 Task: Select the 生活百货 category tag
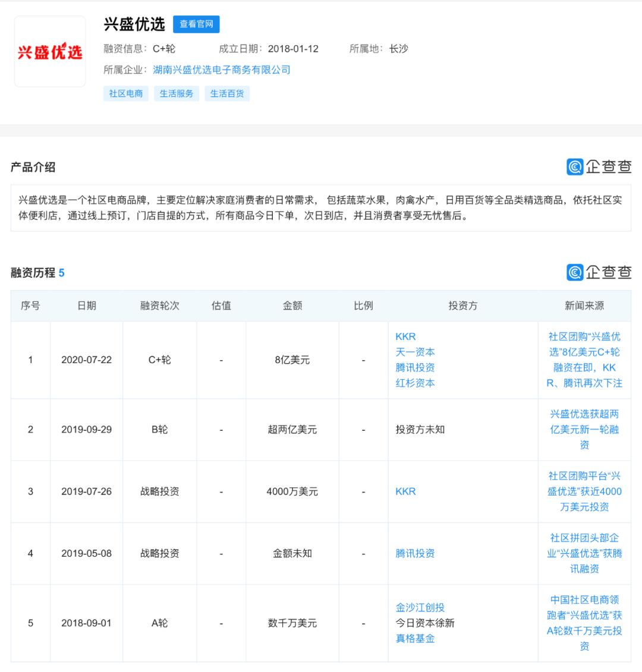pyautogui.click(x=226, y=93)
